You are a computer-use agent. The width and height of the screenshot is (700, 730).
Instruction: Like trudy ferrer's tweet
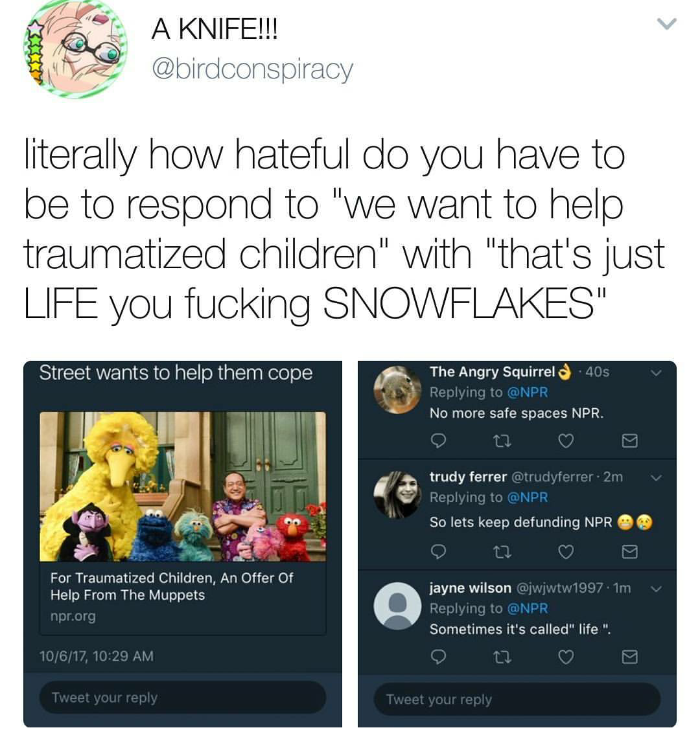566,552
